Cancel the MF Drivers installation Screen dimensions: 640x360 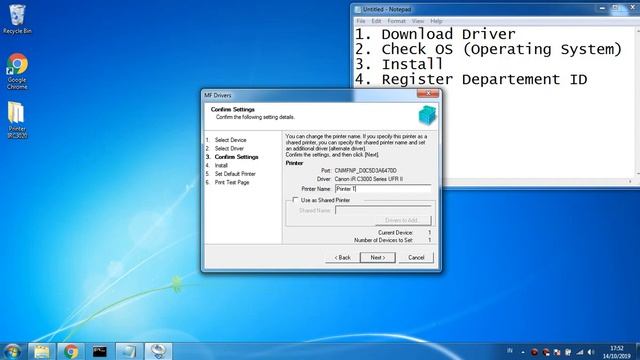point(416,258)
